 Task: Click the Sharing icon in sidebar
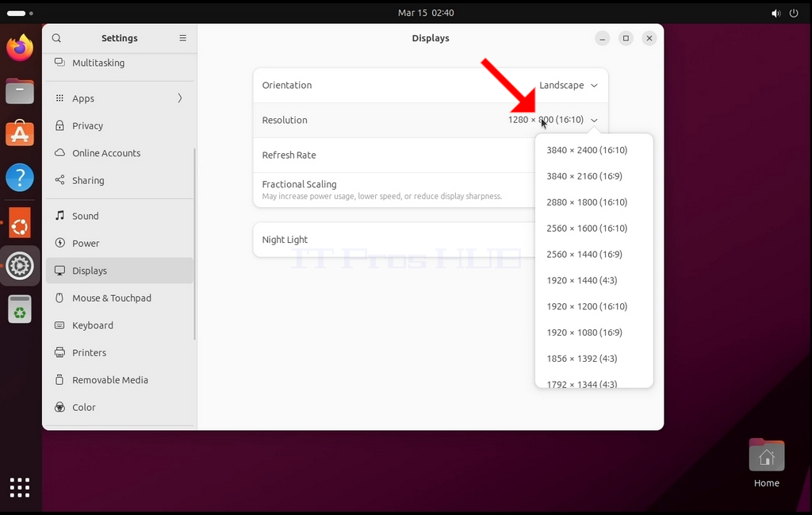[59, 180]
